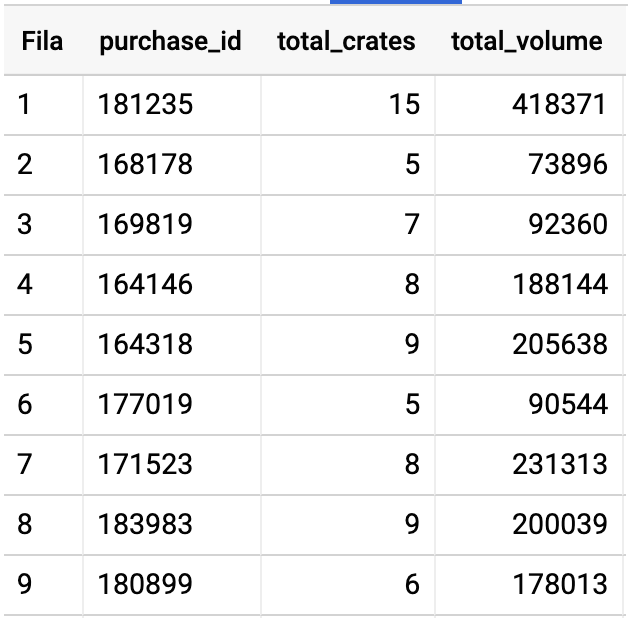Screen dimensions: 628x618
Task: Click total_crates value for purchase 171523
Action: tap(412, 464)
